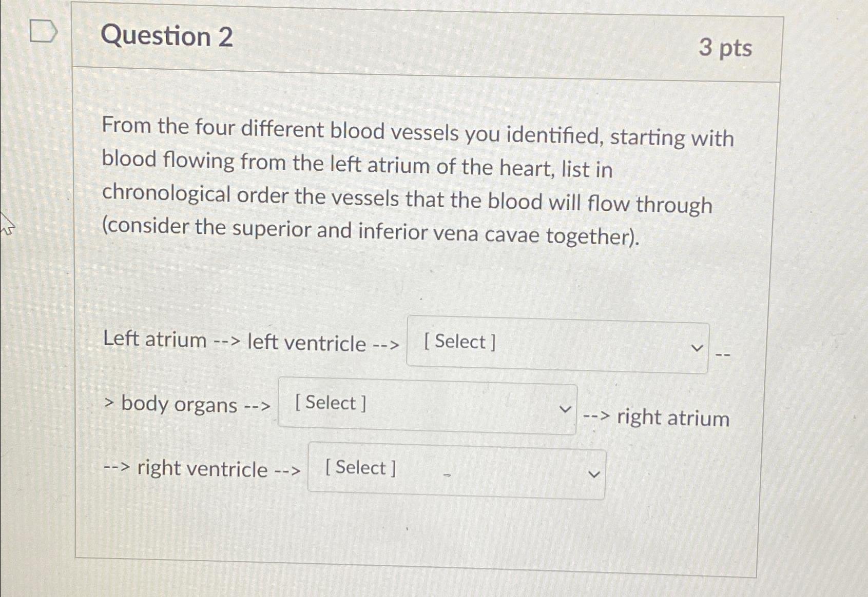The width and height of the screenshot is (868, 597).
Task: Click the chevron arrow on the middle dropdown
Action: (565, 409)
